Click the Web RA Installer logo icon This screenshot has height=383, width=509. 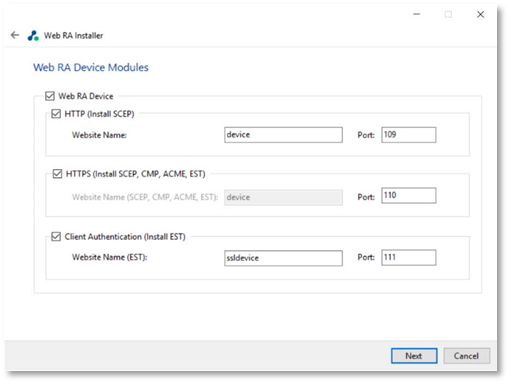pyautogui.click(x=33, y=35)
